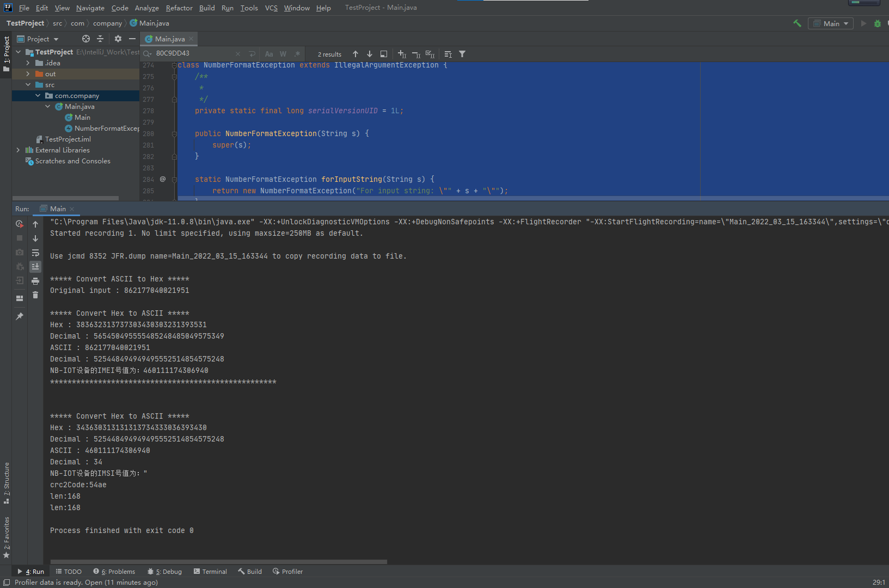The image size is (889, 588).
Task: Debug Main using the green bug icon
Action: (877, 23)
